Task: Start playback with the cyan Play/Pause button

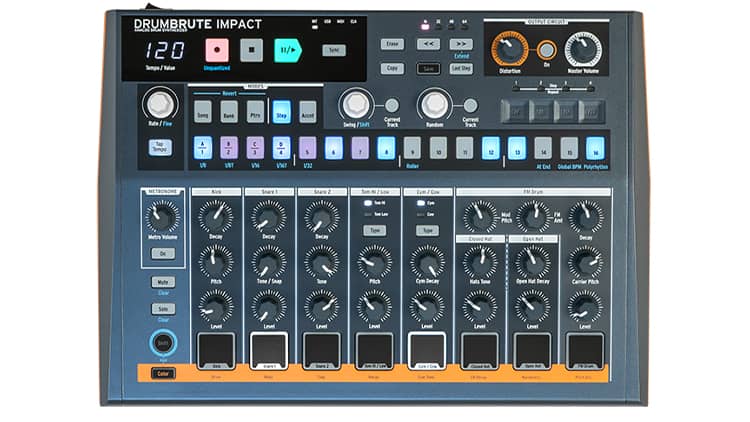Action: (287, 50)
